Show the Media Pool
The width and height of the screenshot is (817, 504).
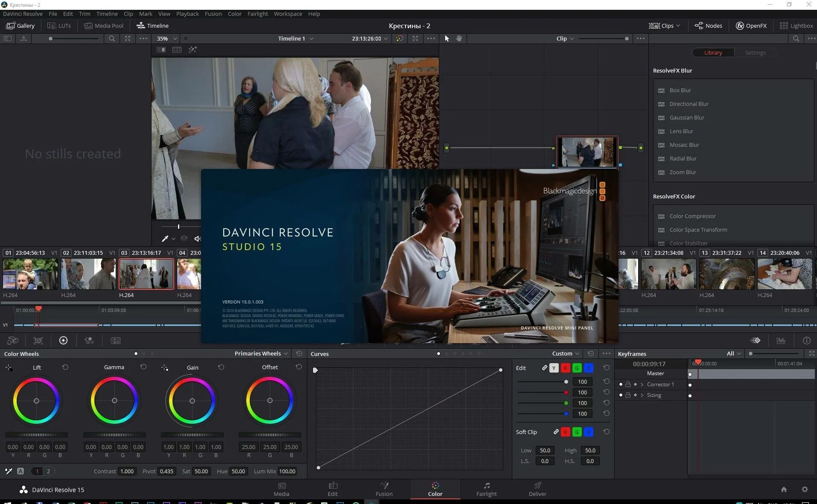pos(104,26)
